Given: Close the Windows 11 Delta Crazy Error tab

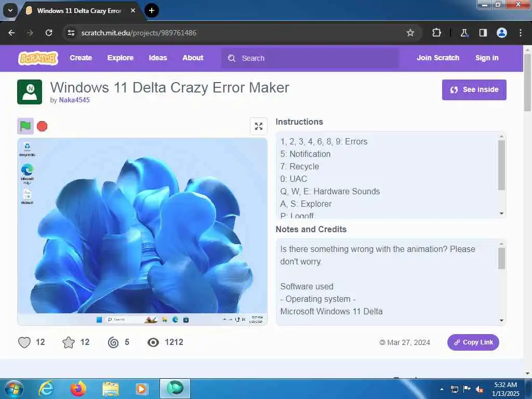Looking at the screenshot, I should click(x=133, y=10).
